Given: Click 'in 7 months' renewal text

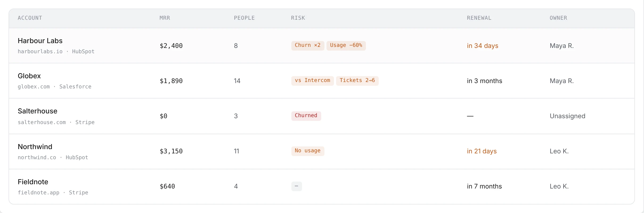Looking at the screenshot, I should (x=484, y=186).
